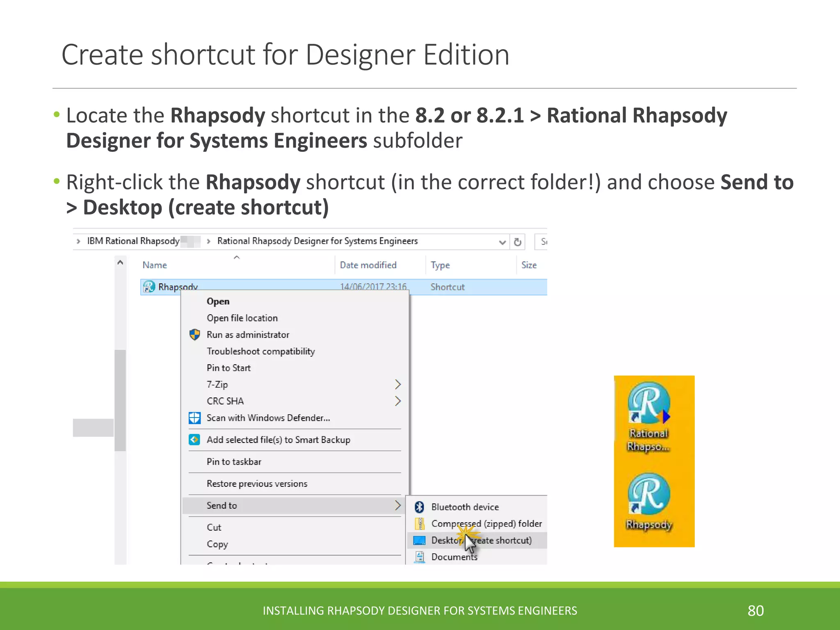This screenshot has width=840, height=630.
Task: Select Troubleshoot compatibility
Action: pyautogui.click(x=260, y=352)
